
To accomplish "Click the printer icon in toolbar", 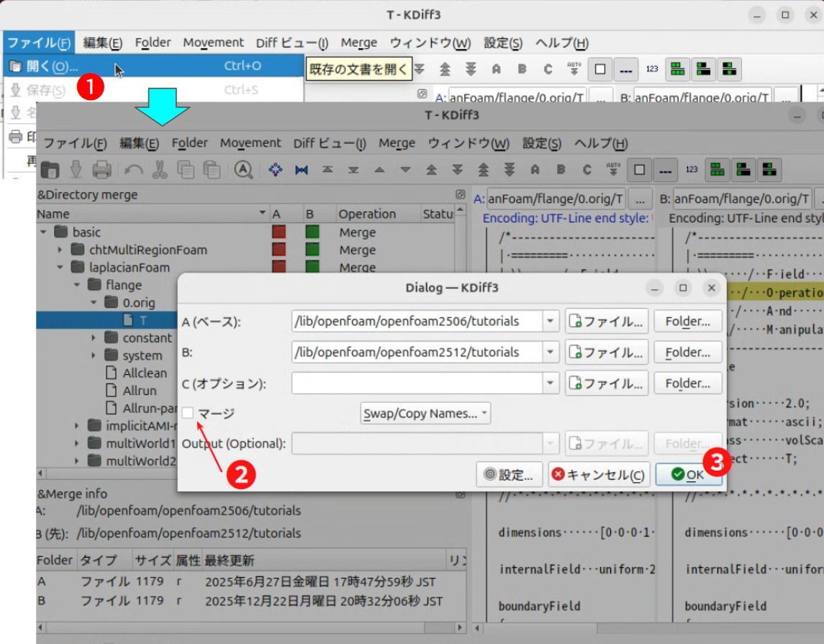I will pos(101,170).
